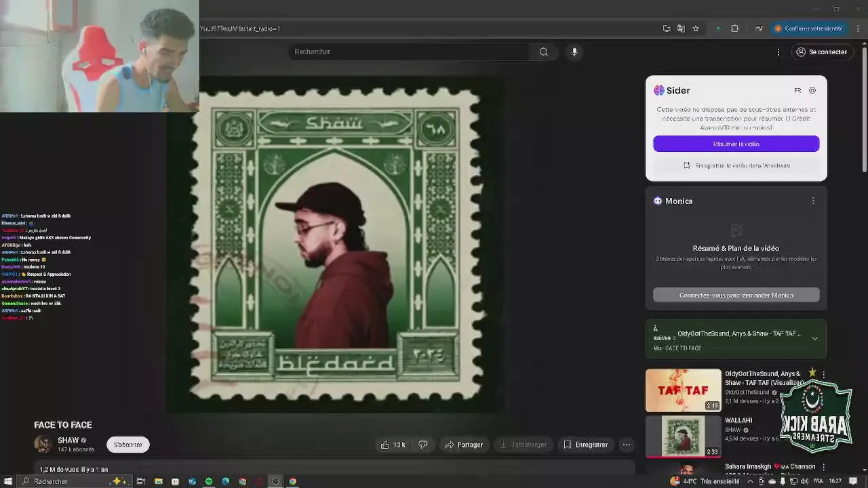Viewport: 868px width, 488px height.
Task: Open Task View in the taskbar
Action: [140, 481]
